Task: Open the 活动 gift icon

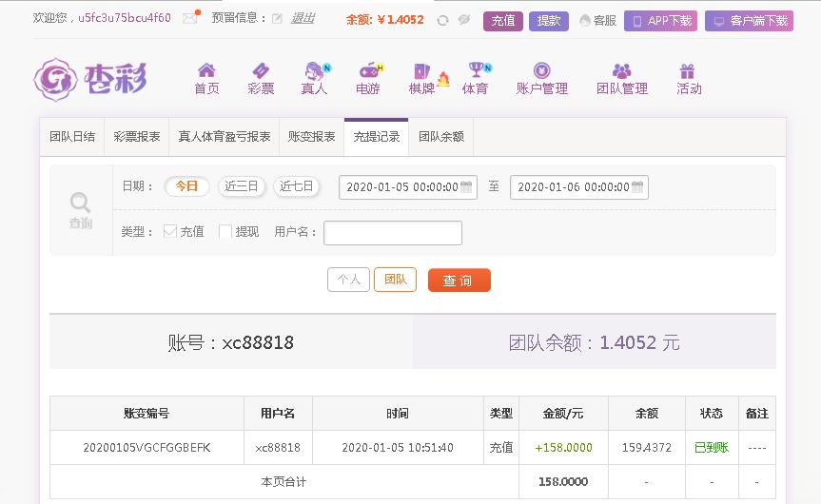Action: 687,70
